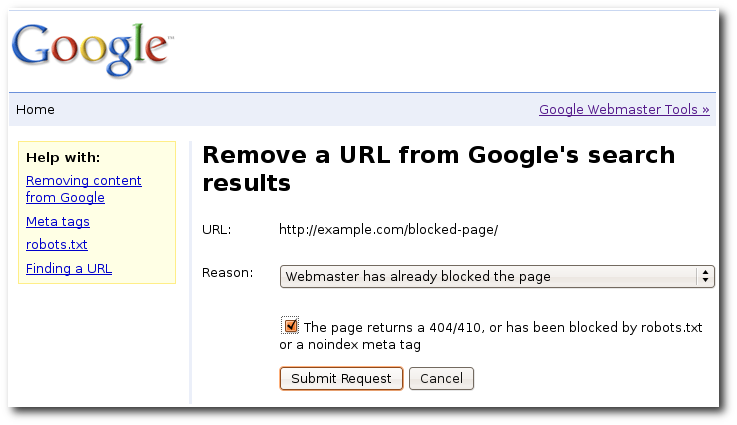
Task: Open Google Webmaster Tools link
Action: [624, 110]
